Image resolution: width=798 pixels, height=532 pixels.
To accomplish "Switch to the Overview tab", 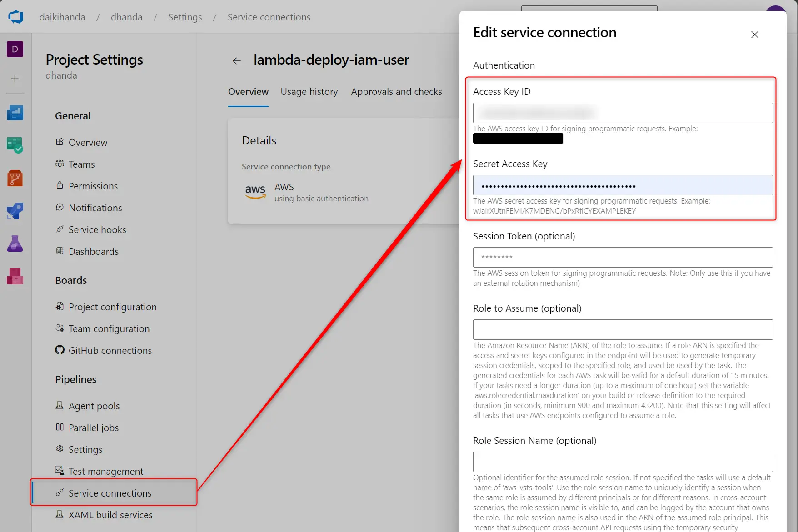I will 248,92.
